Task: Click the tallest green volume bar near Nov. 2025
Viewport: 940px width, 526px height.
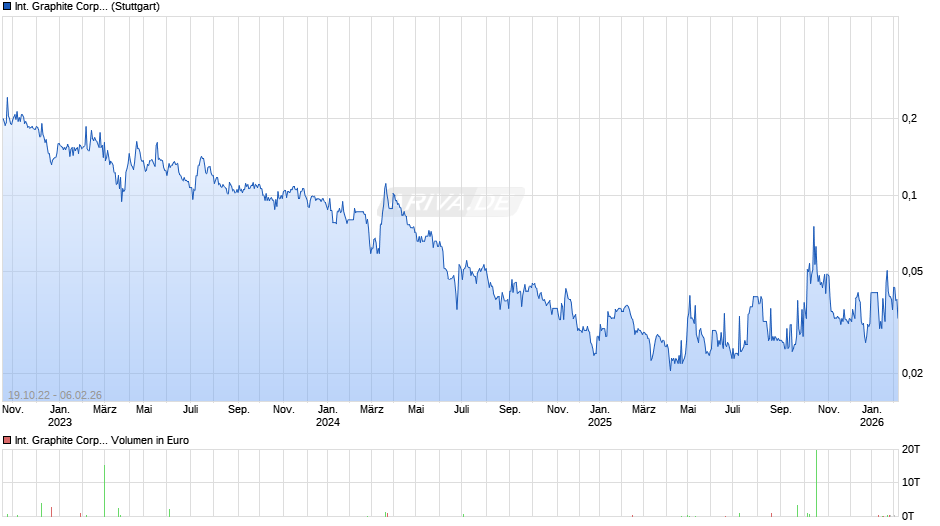Action: (816, 483)
